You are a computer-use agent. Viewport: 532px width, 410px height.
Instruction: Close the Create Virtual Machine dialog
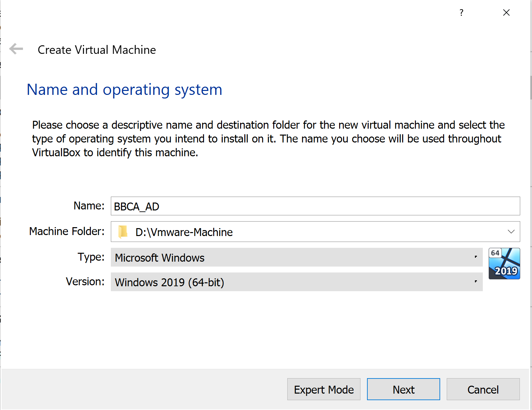(x=506, y=13)
